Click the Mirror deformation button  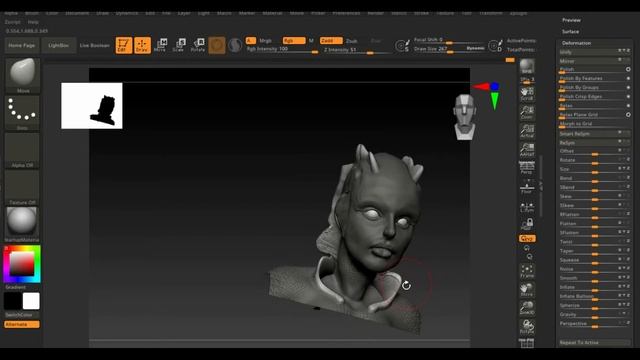point(595,61)
